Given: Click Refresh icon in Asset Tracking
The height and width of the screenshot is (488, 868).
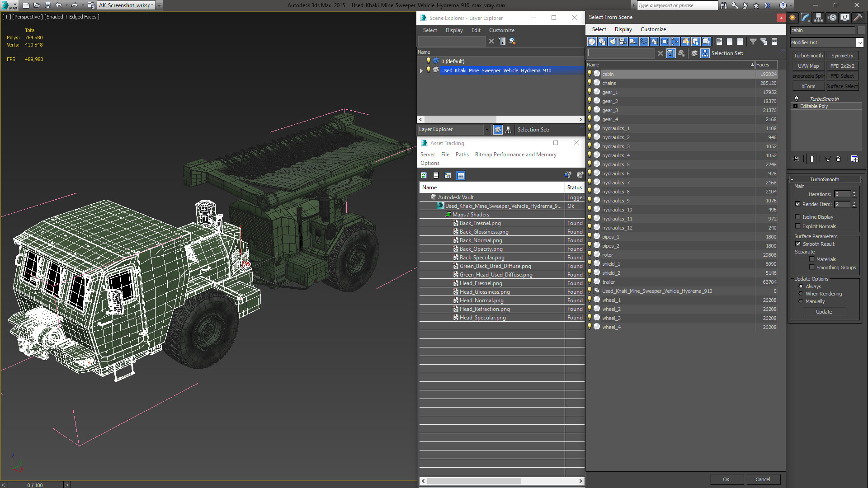Looking at the screenshot, I should point(424,175).
